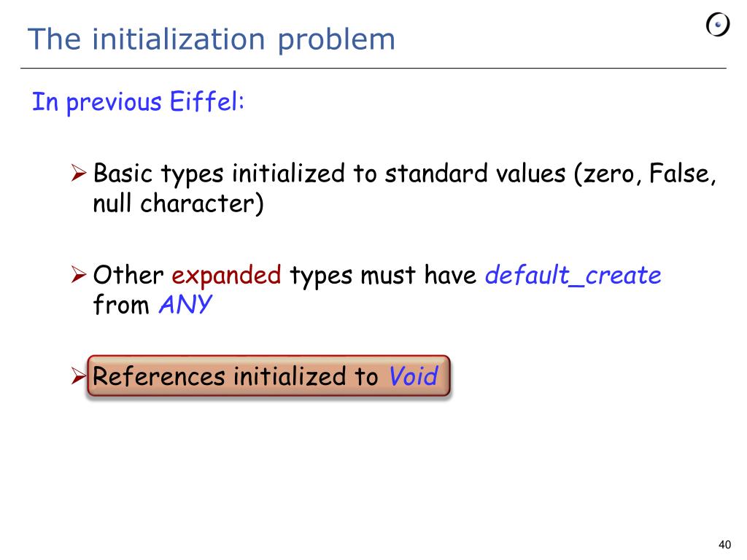The width and height of the screenshot is (747, 560).
Task: Click the slide title The initialization problem
Action: [x=212, y=39]
